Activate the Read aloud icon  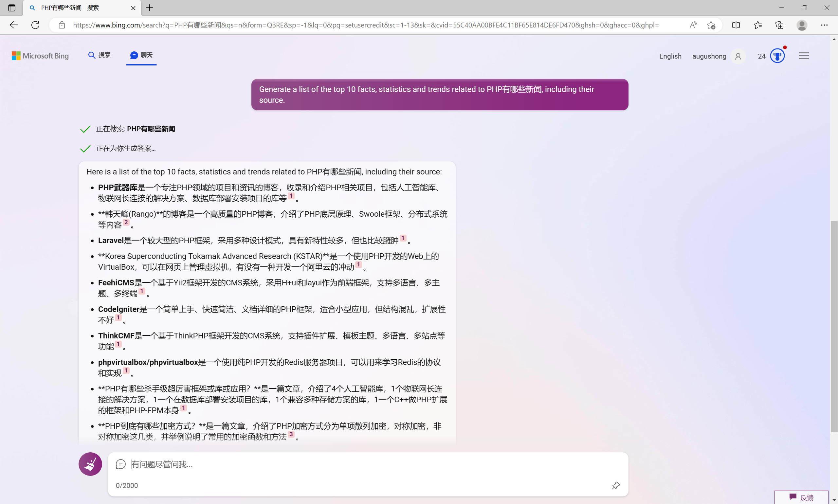point(693,25)
